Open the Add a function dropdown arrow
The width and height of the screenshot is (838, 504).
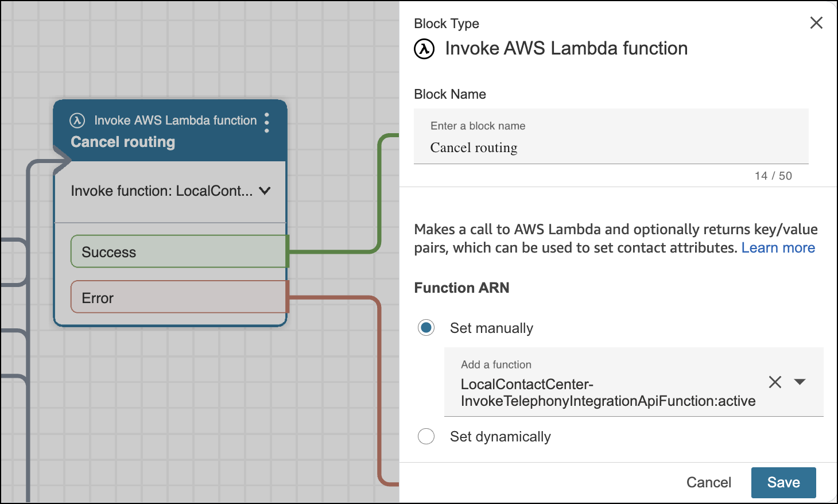pyautogui.click(x=800, y=382)
